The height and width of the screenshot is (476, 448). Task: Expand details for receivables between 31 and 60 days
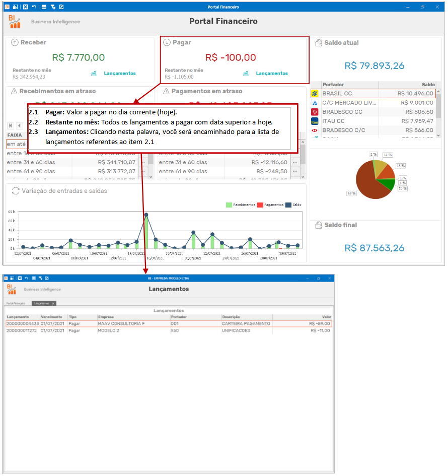(143, 162)
